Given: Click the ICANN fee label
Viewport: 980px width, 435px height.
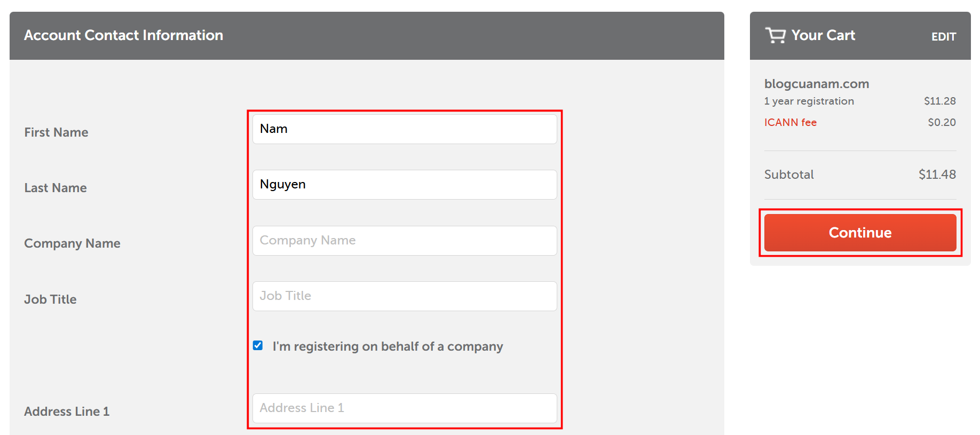Looking at the screenshot, I should pyautogui.click(x=790, y=122).
